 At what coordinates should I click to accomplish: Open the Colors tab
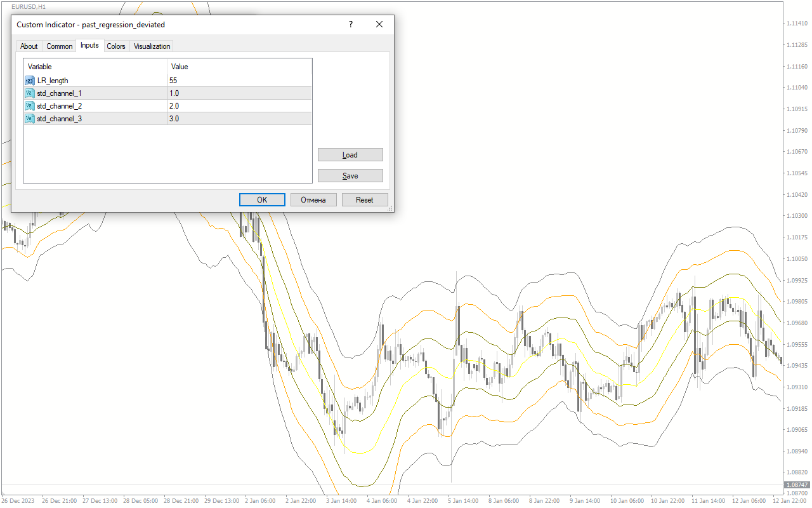click(116, 46)
